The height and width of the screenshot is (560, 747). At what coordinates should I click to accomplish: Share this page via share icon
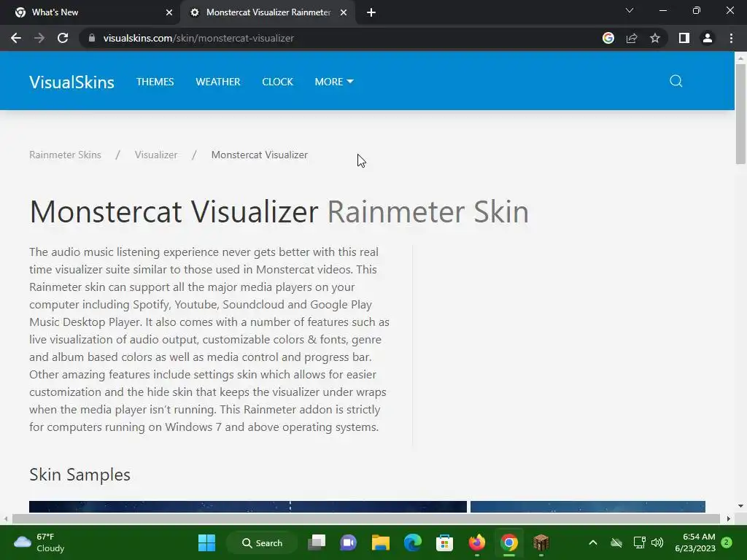pyautogui.click(x=632, y=38)
